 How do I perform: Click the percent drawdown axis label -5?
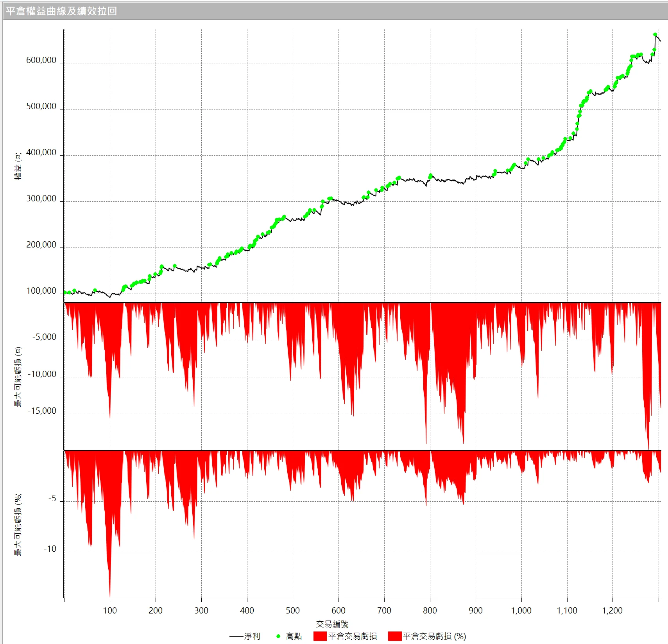point(52,499)
